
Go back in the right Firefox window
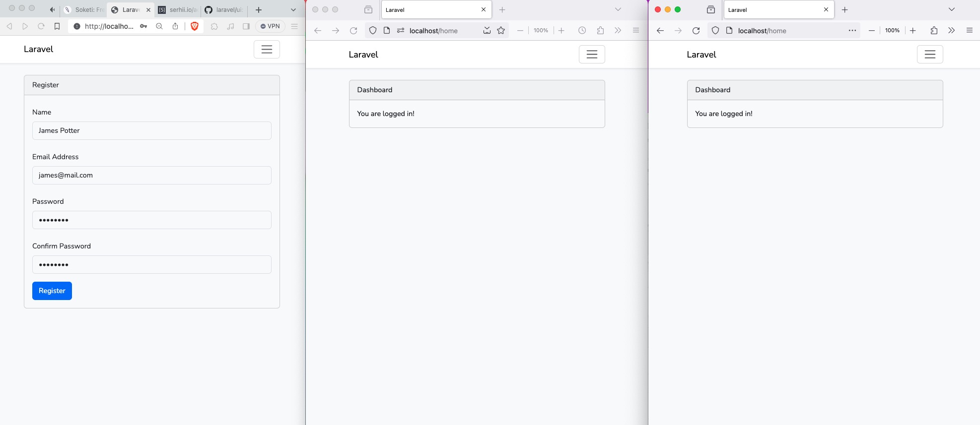pos(660,31)
